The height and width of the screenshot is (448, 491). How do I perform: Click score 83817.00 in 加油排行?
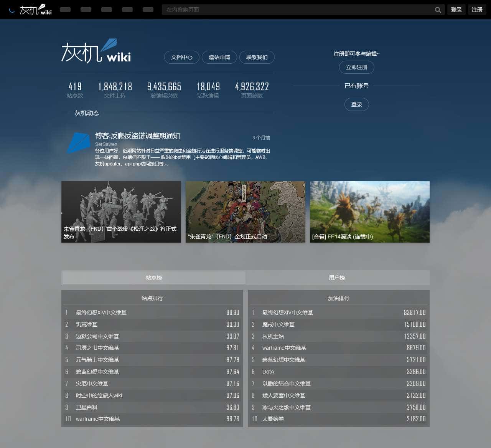pyautogui.click(x=415, y=312)
